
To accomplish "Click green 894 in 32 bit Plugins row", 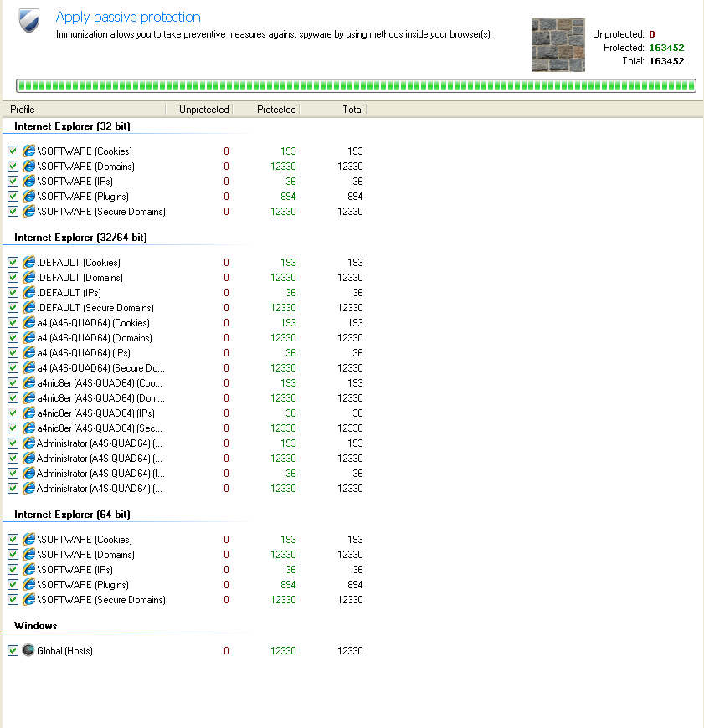I will point(288,197).
